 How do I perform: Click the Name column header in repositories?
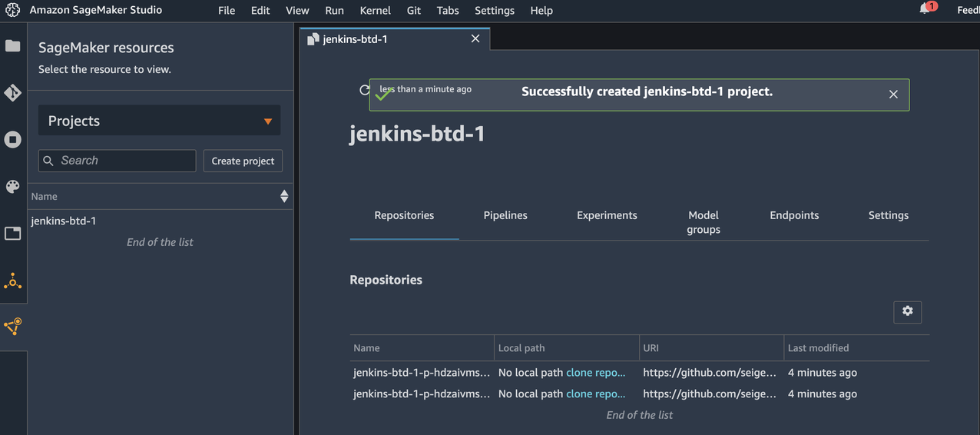[x=366, y=347]
